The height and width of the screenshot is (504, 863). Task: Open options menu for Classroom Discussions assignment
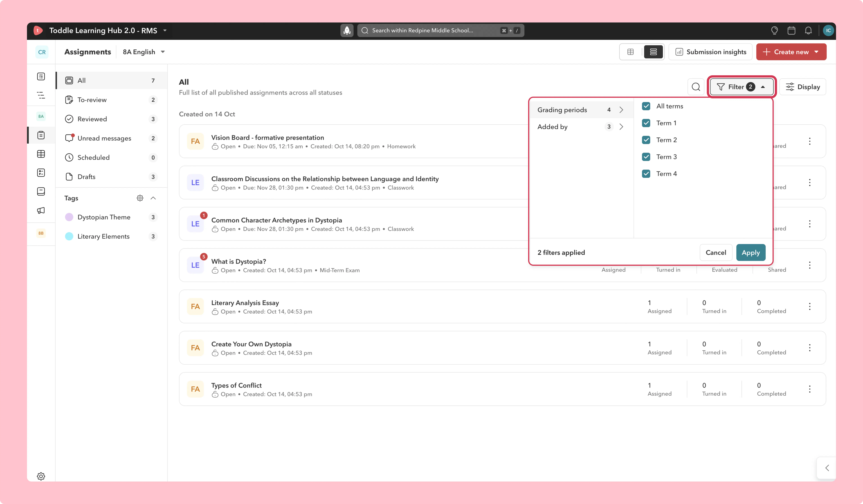pyautogui.click(x=810, y=182)
